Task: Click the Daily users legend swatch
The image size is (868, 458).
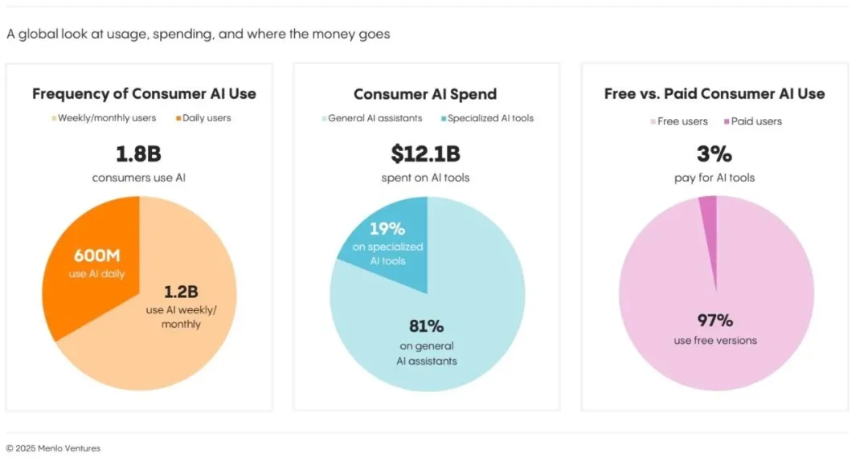Action: 178,118
